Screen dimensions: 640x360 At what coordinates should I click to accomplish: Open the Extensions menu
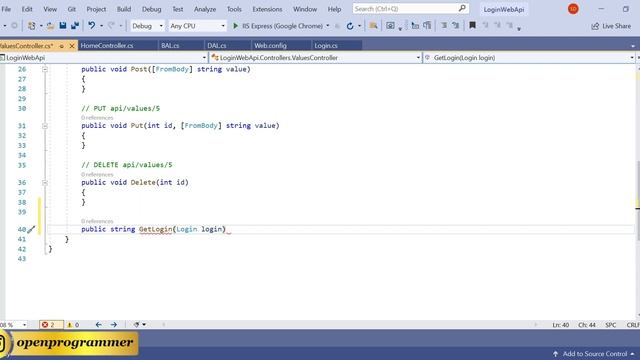pos(267,9)
